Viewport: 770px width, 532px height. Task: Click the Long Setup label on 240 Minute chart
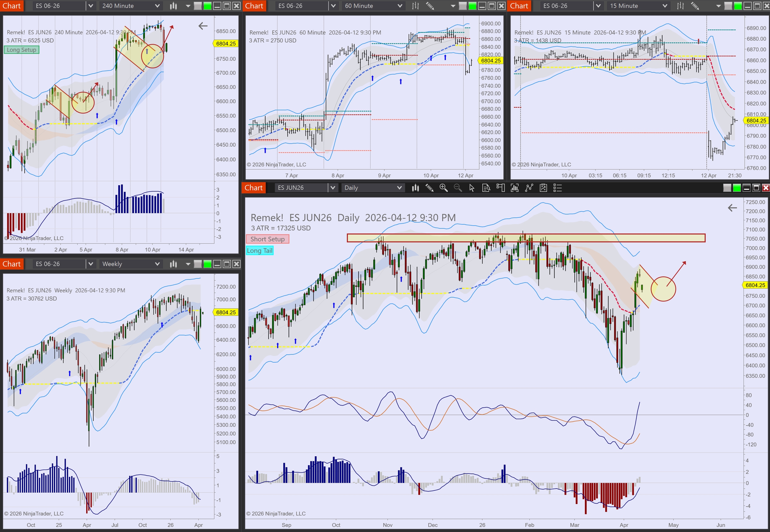[21, 50]
